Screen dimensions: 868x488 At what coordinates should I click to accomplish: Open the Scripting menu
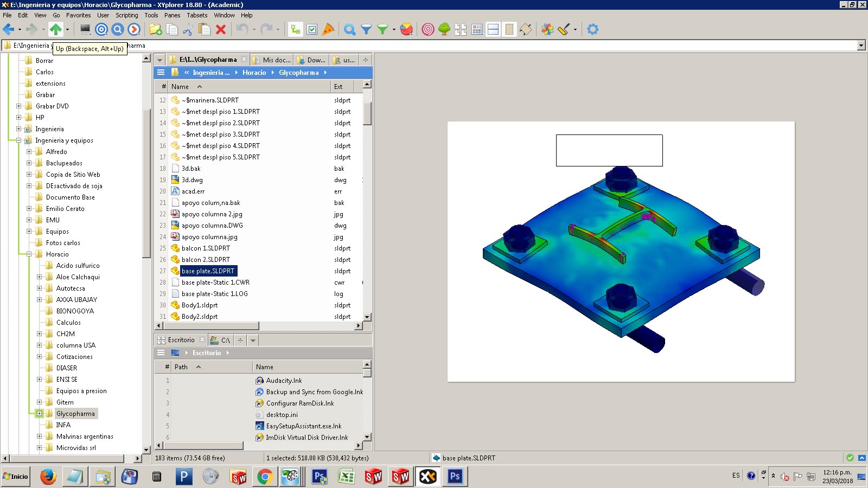127,15
